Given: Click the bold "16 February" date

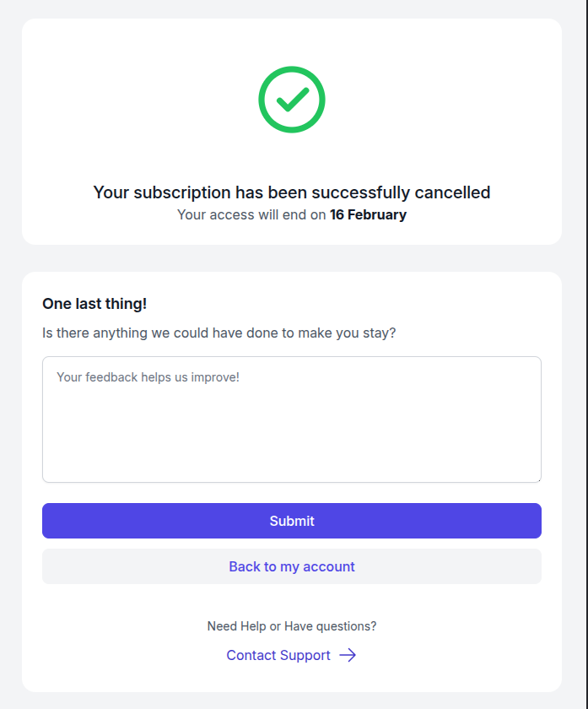Looking at the screenshot, I should point(368,214).
